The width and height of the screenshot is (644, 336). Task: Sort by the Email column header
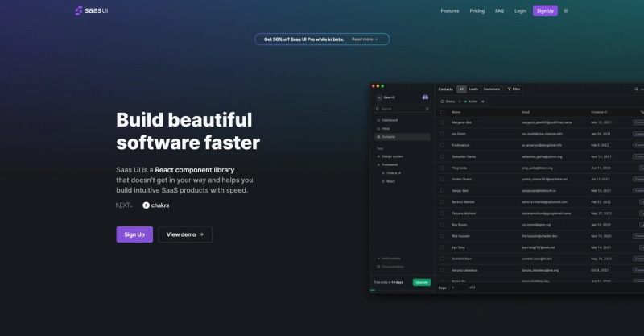point(526,112)
